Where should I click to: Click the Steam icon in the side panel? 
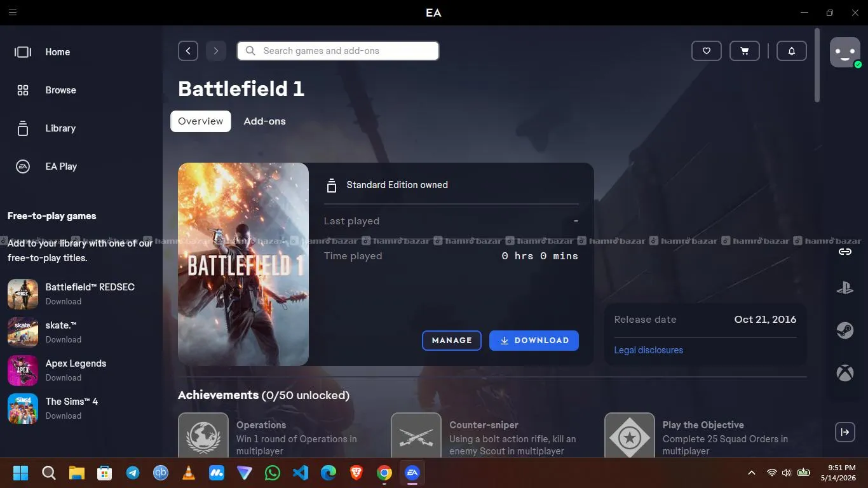(x=845, y=330)
